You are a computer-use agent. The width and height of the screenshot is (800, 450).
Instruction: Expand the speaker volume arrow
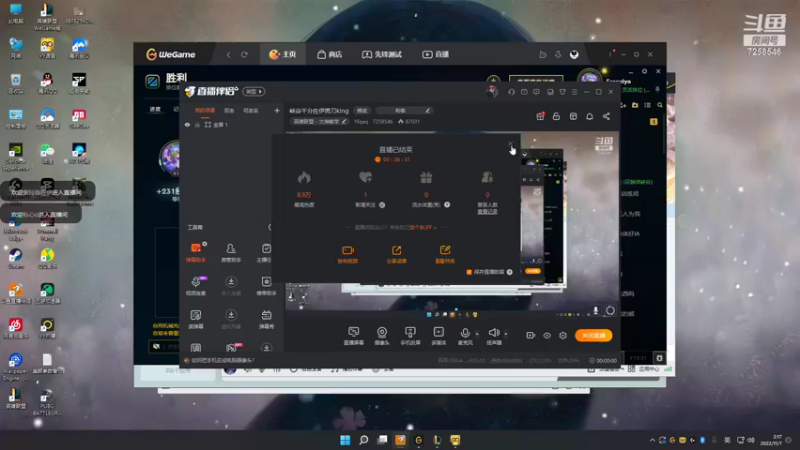pyautogui.click(x=506, y=334)
